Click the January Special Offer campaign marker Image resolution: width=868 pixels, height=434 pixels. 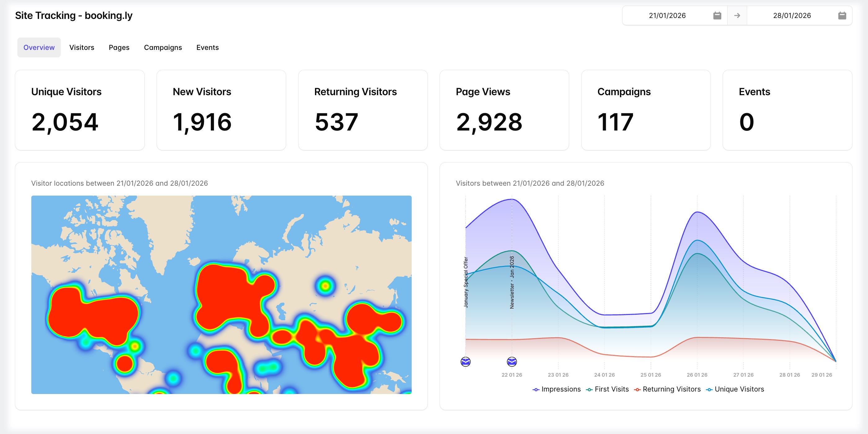point(465,361)
